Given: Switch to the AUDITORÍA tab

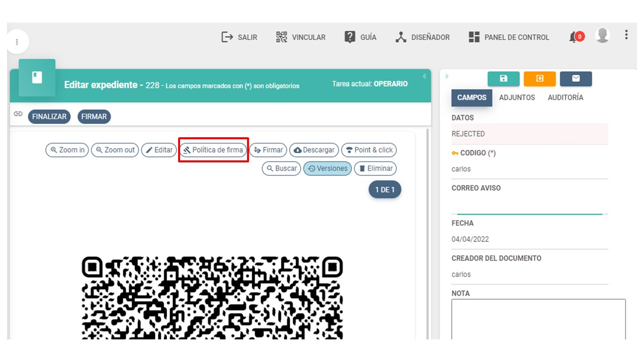Looking at the screenshot, I should pos(566,98).
